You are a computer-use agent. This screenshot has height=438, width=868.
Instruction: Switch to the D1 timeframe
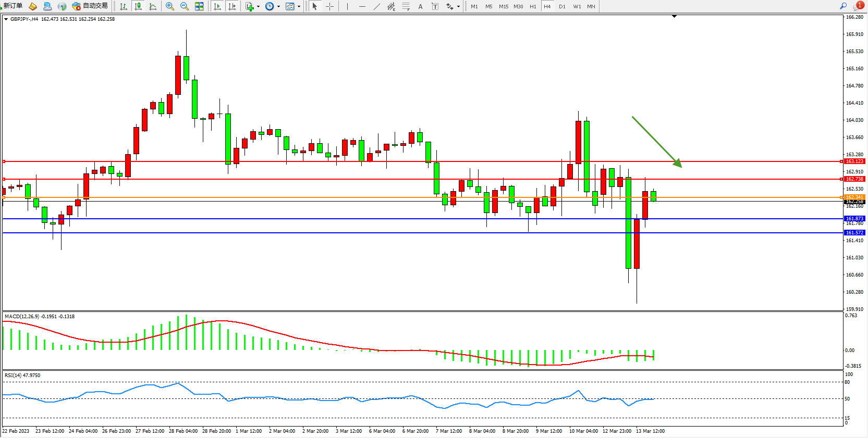click(562, 6)
